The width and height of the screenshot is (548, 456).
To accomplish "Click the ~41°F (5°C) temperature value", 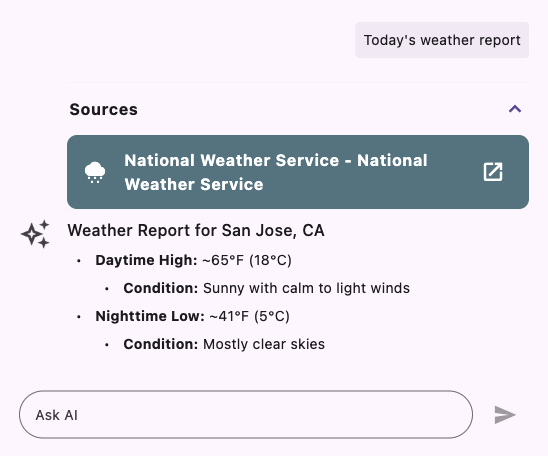I will 250,316.
